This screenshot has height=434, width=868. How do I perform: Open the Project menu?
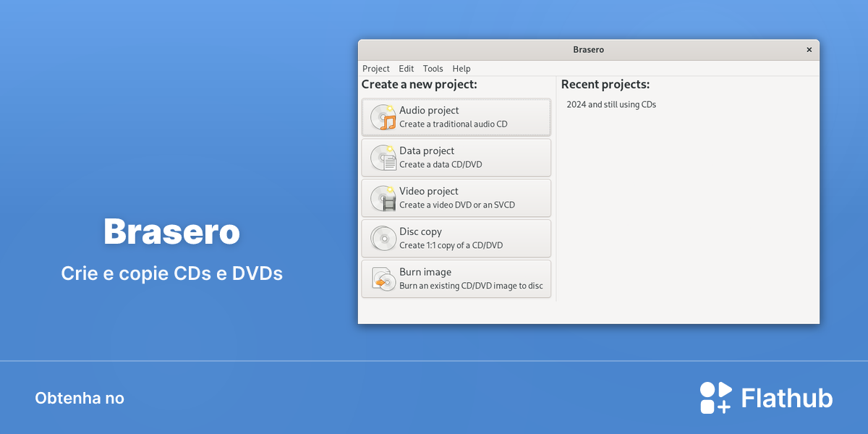(x=376, y=69)
